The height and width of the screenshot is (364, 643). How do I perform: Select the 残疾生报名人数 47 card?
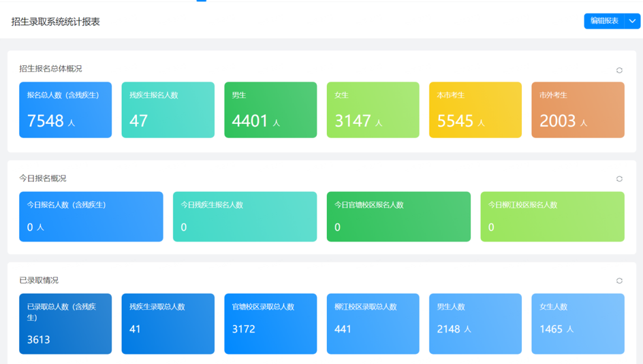[168, 110]
